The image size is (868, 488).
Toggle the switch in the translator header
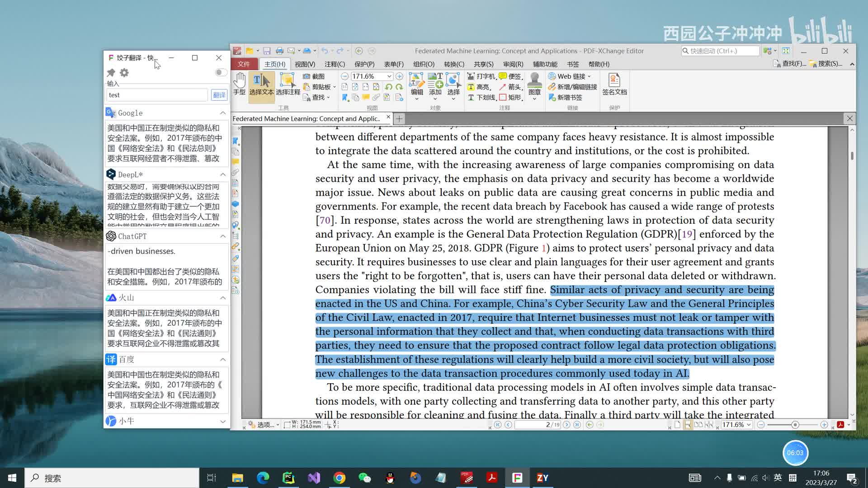[221, 72]
